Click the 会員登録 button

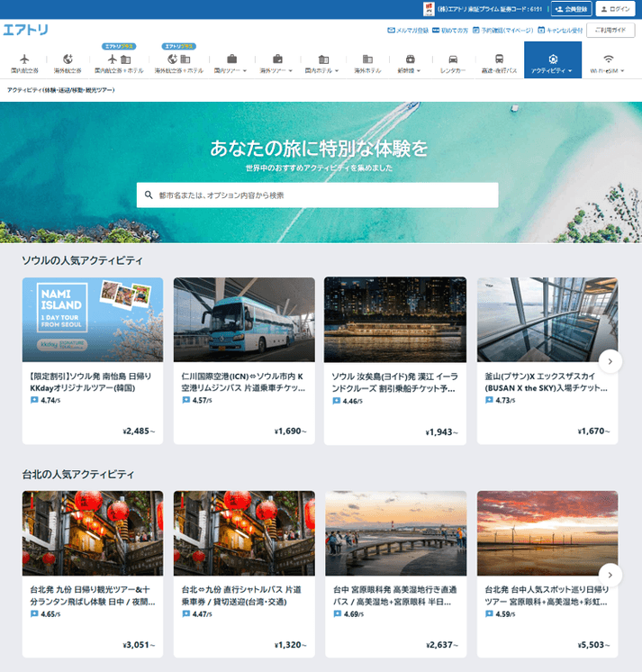pyautogui.click(x=571, y=9)
